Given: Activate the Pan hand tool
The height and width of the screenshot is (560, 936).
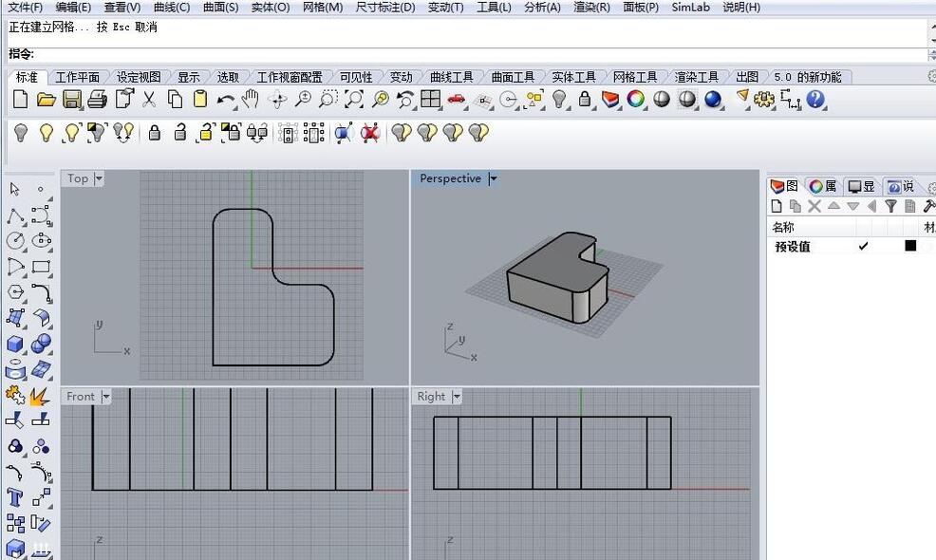Looking at the screenshot, I should tap(251, 99).
